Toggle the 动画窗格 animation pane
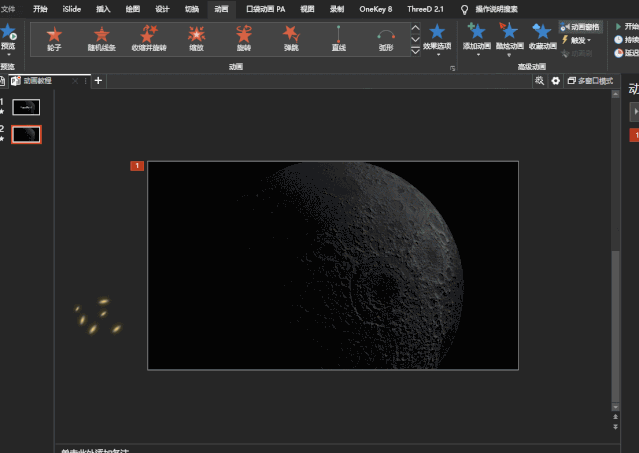Screen dimensions: 639x453 coord(580,27)
